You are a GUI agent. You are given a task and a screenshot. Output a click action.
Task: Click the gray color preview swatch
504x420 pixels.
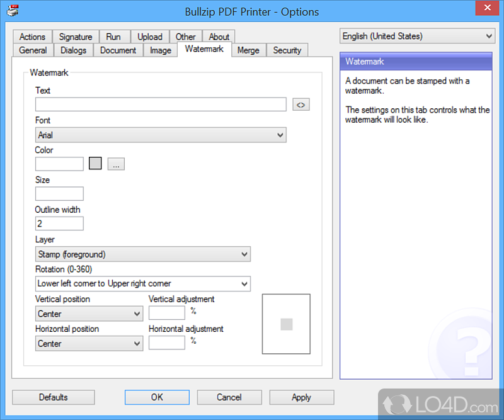(95, 163)
